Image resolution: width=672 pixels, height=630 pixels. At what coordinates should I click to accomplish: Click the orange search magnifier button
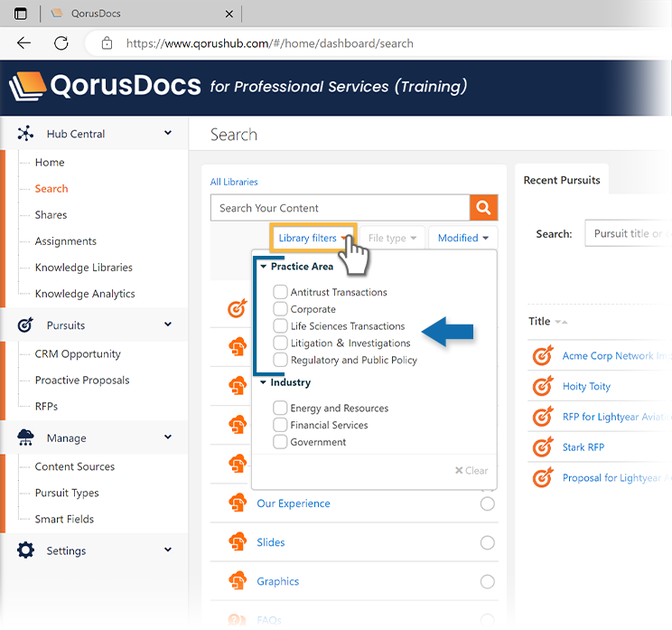click(x=483, y=208)
